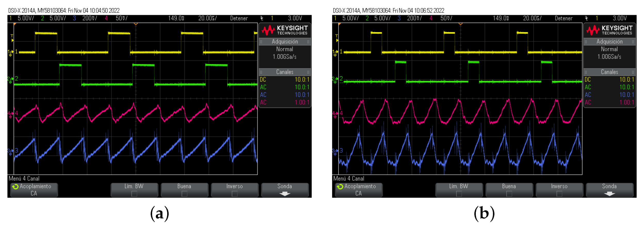
Task: Click the Sonda down arrow in panel (a)
Action: point(285,194)
